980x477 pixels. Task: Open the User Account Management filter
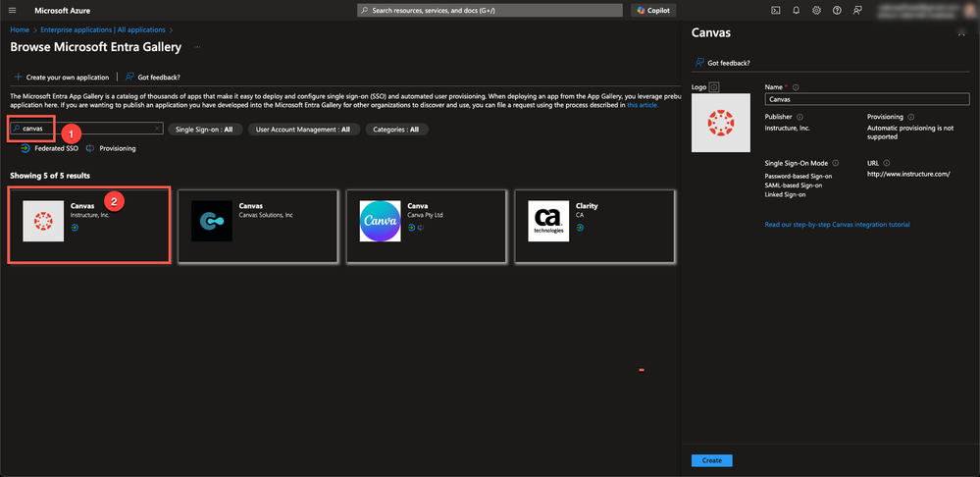coord(302,129)
